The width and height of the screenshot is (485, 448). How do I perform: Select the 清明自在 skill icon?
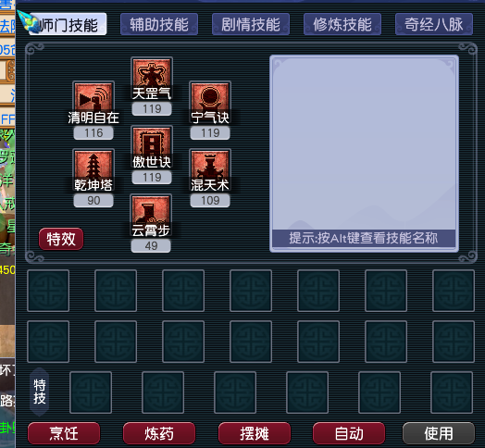[93, 102]
